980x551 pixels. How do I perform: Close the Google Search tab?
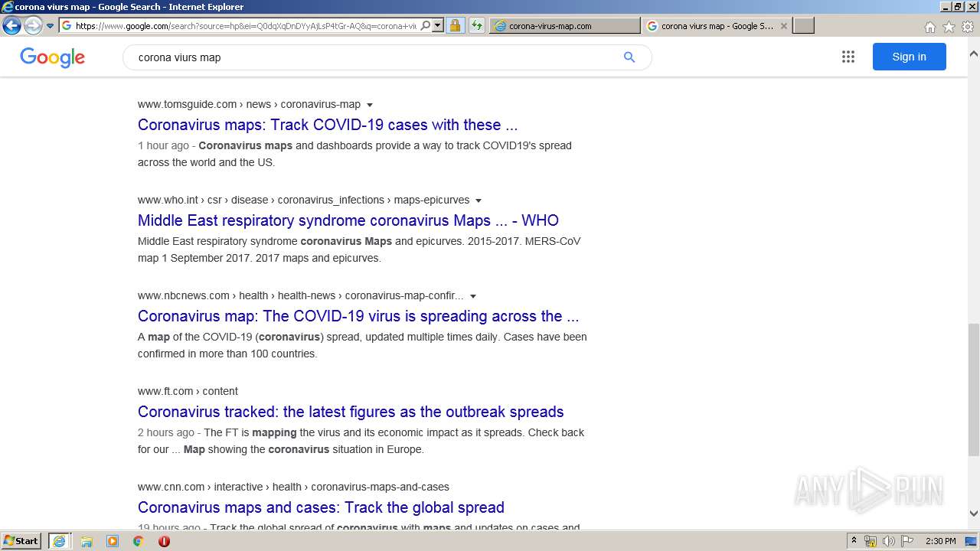(x=783, y=26)
